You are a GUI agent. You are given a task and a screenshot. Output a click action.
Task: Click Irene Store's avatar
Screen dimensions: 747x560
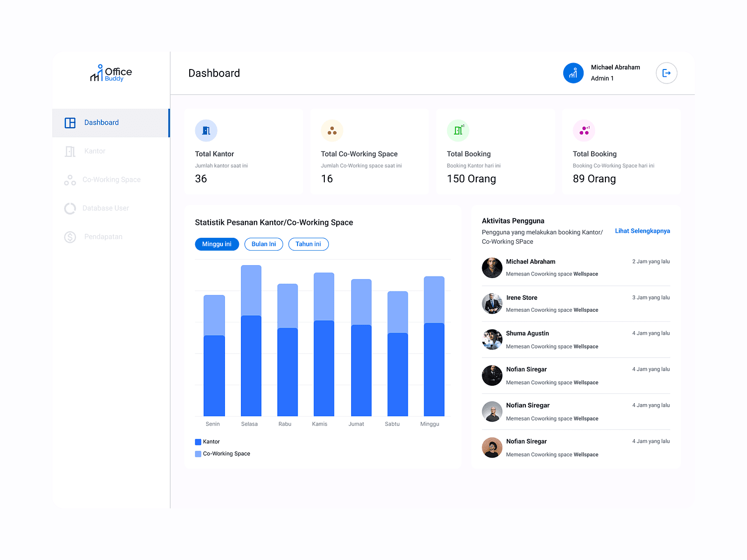tap(492, 303)
